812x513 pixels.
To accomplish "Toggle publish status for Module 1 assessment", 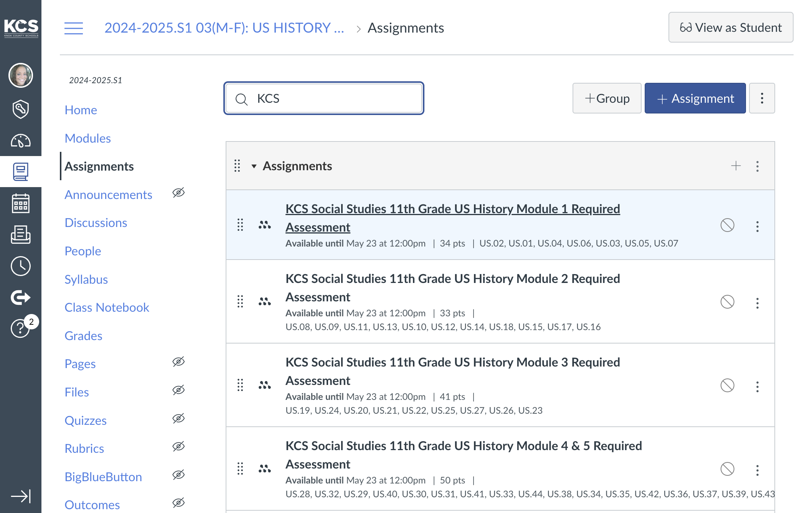I will tap(727, 225).
